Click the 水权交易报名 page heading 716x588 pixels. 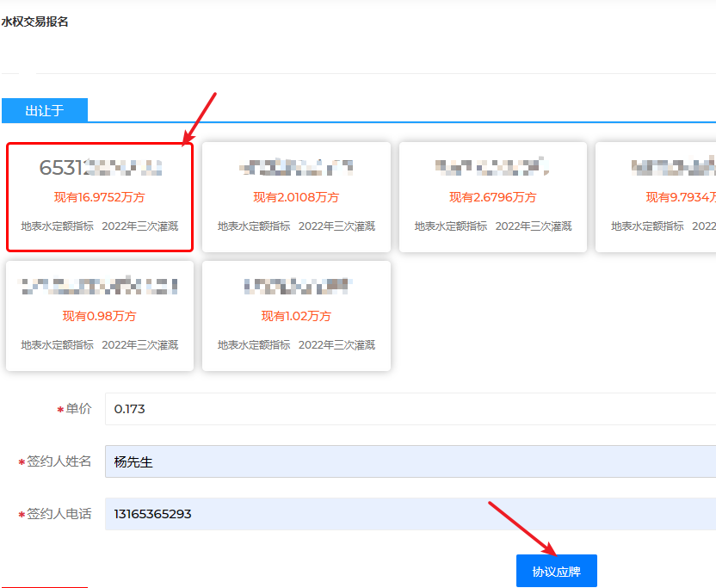(35, 22)
